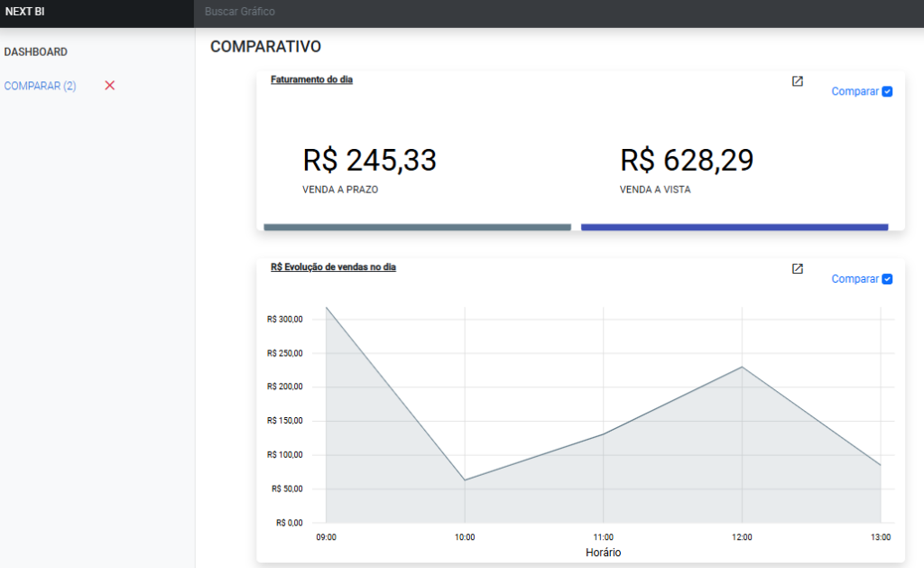Click the R$ 100,00 axis label
Screen dimensions: 924x568
coord(284,455)
